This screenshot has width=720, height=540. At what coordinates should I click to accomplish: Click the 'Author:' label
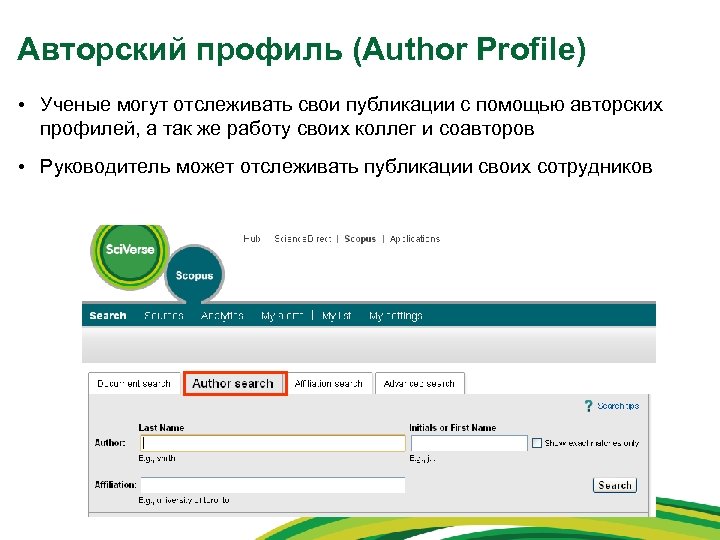pos(110,443)
